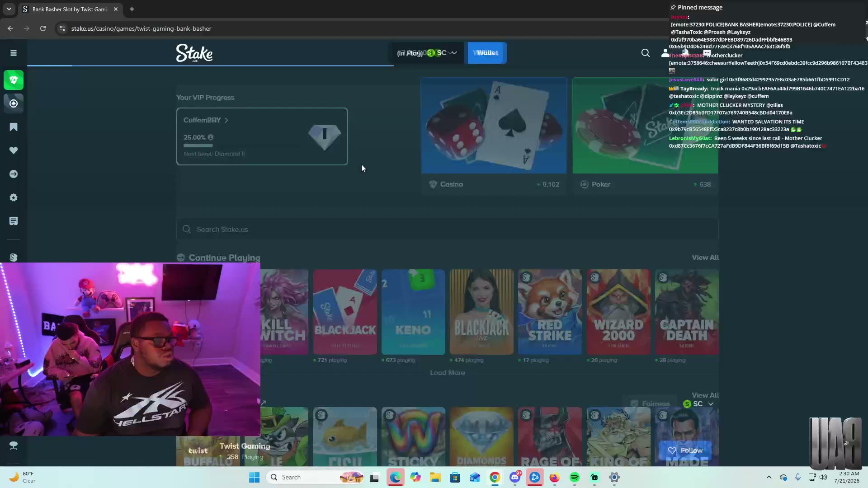Screen dimensions: 868x488
Task: Click the Stake S sidebar icon
Action: 14,257
